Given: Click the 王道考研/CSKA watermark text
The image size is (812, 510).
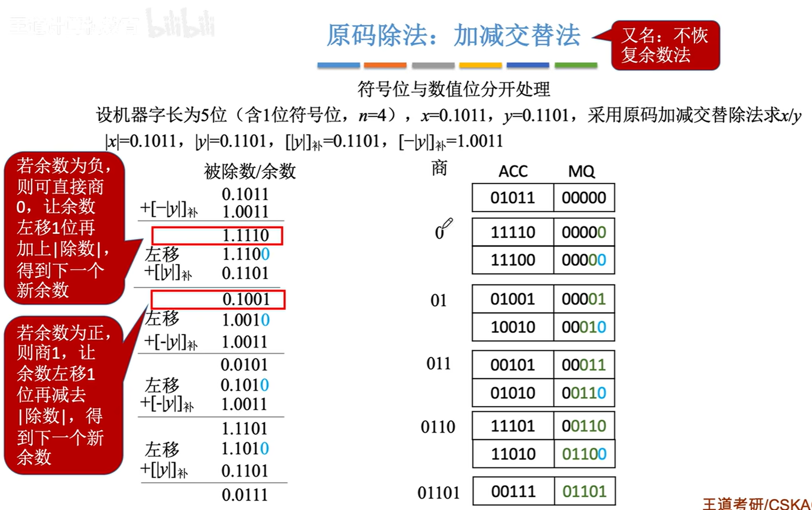Looking at the screenshot, I should click(x=757, y=503).
